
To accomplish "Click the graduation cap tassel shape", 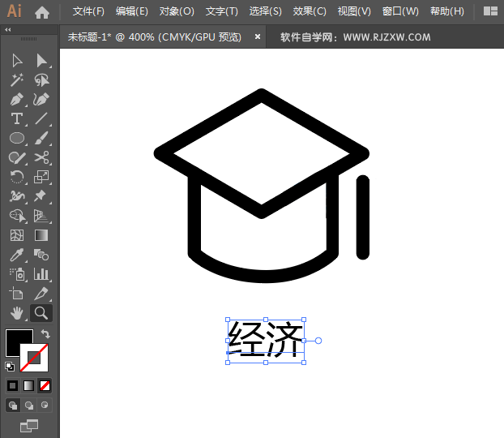I will [363, 217].
